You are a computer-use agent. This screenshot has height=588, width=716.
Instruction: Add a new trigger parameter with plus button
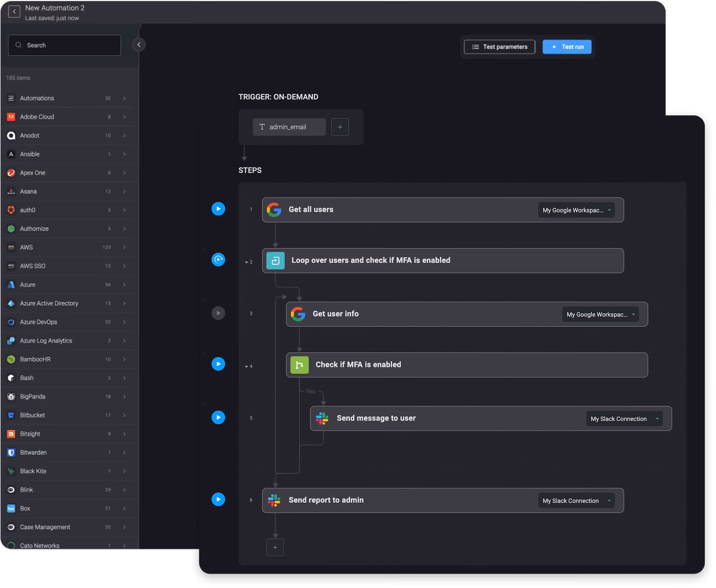pos(340,127)
